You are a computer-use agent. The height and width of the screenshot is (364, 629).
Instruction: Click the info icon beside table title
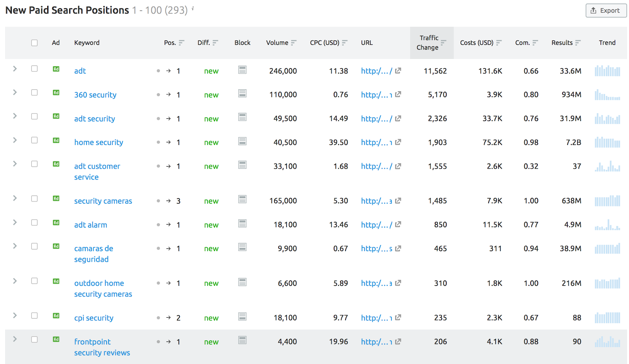[x=193, y=8]
